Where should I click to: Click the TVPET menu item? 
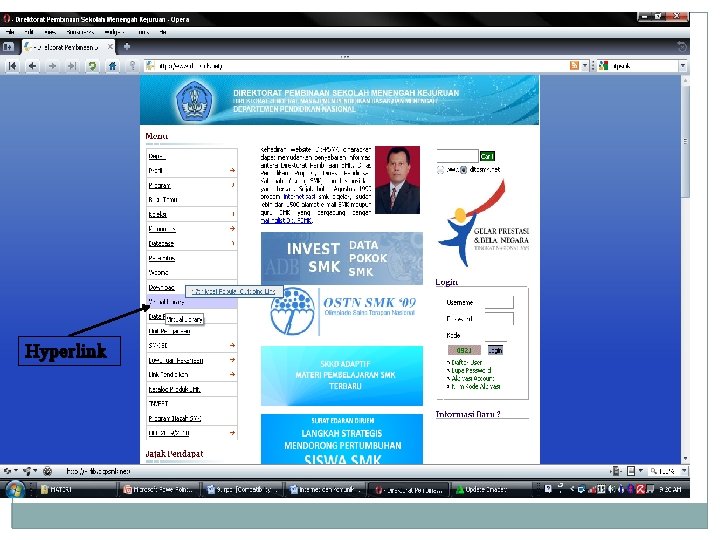158,404
